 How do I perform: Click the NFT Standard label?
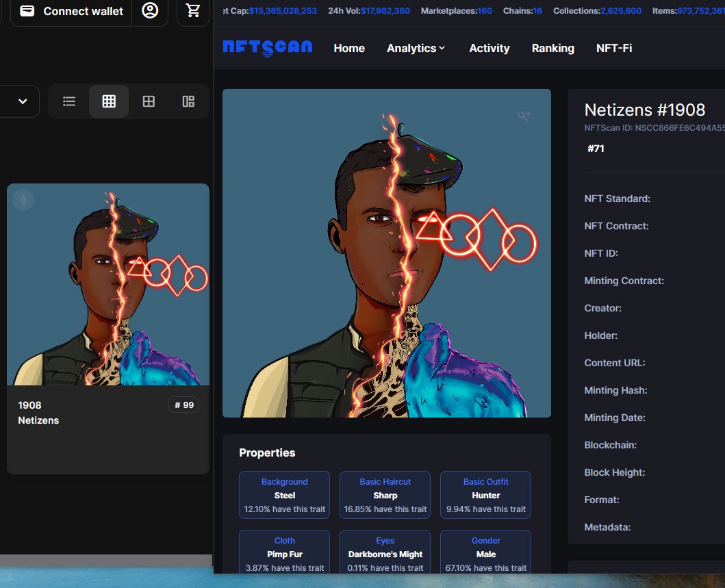[618, 199]
